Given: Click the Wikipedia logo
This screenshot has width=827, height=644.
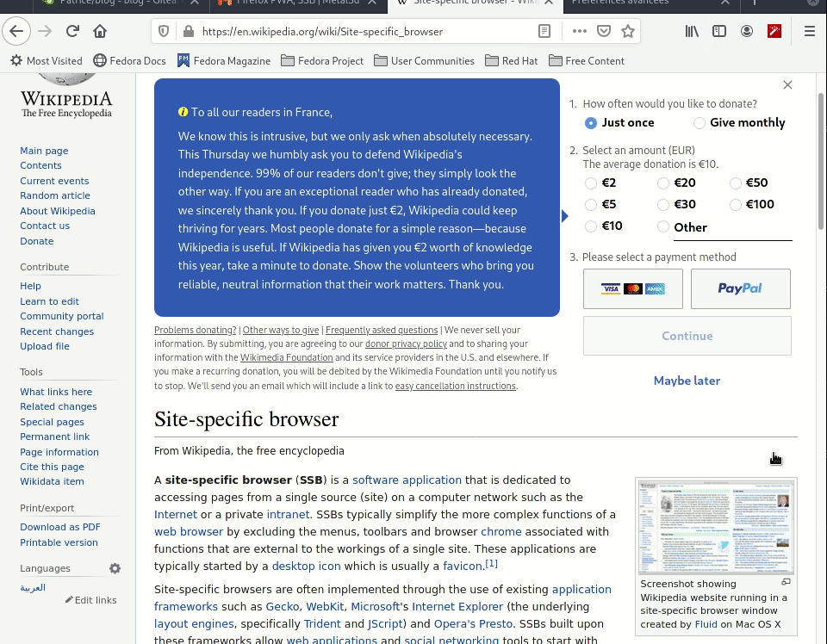Looking at the screenshot, I should point(66,97).
